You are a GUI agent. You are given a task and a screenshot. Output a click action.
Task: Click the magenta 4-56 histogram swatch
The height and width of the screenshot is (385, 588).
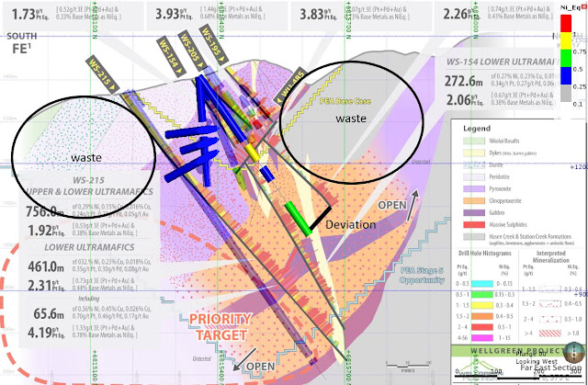pyautogui.click(x=481, y=338)
